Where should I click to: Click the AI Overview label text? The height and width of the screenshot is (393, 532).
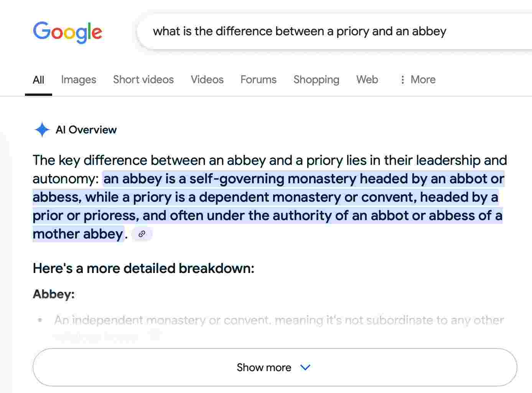[x=86, y=130]
